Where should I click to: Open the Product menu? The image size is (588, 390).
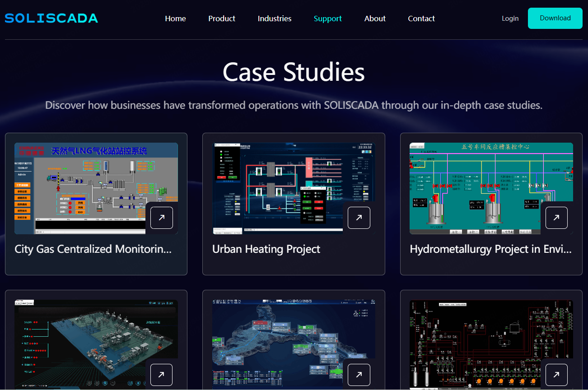coord(222,19)
